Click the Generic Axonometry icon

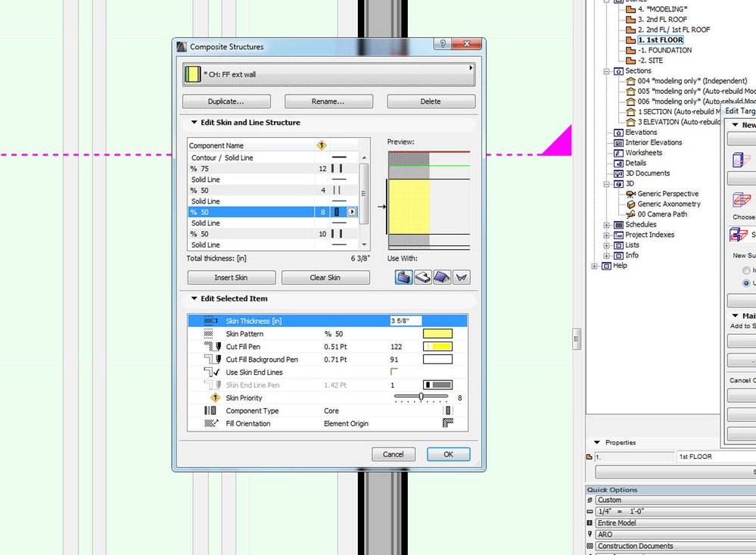[630, 204]
